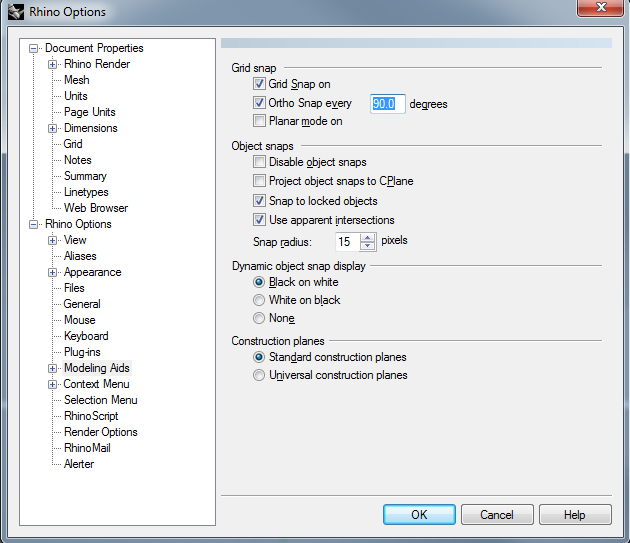Open the Page Units page

(x=90, y=112)
